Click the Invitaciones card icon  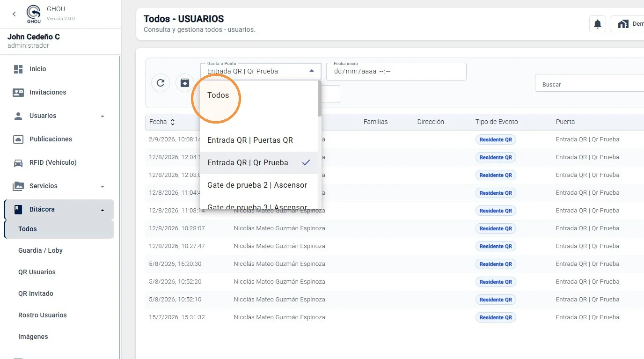[18, 93]
